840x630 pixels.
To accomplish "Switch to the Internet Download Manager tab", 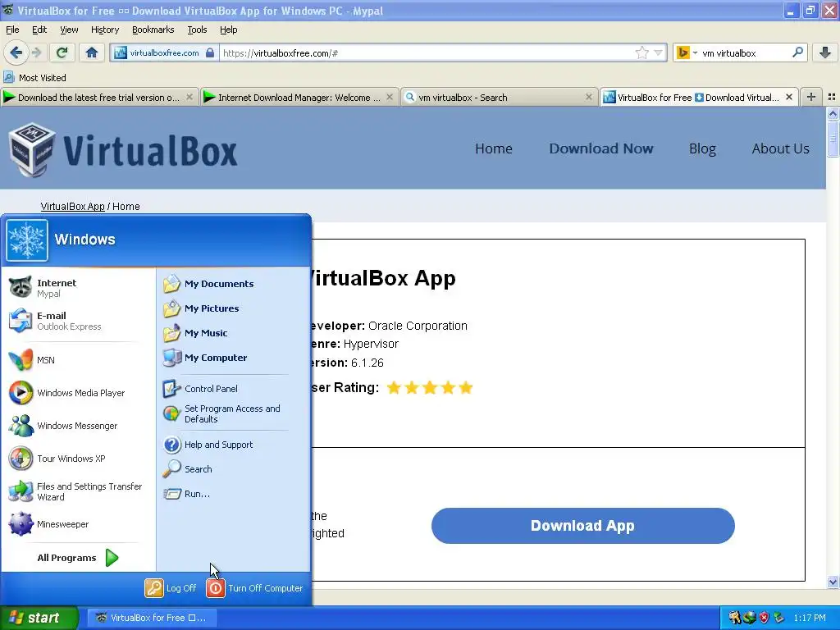I will click(299, 98).
